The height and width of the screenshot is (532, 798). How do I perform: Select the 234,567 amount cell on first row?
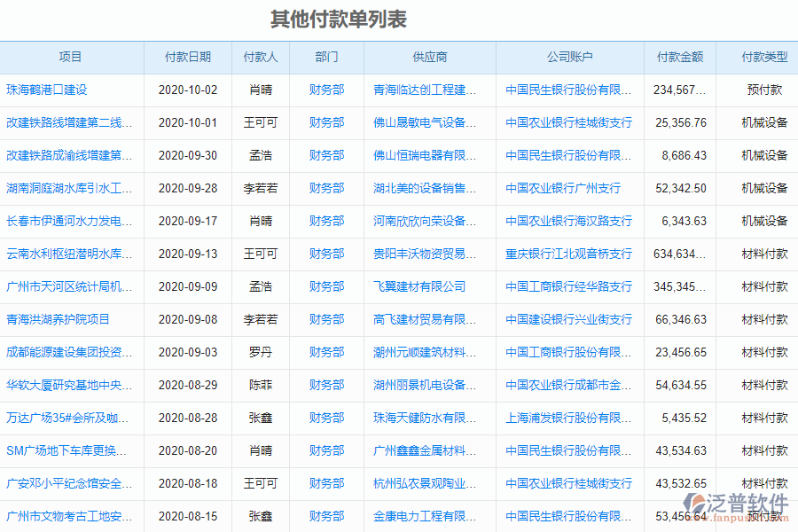tap(679, 90)
